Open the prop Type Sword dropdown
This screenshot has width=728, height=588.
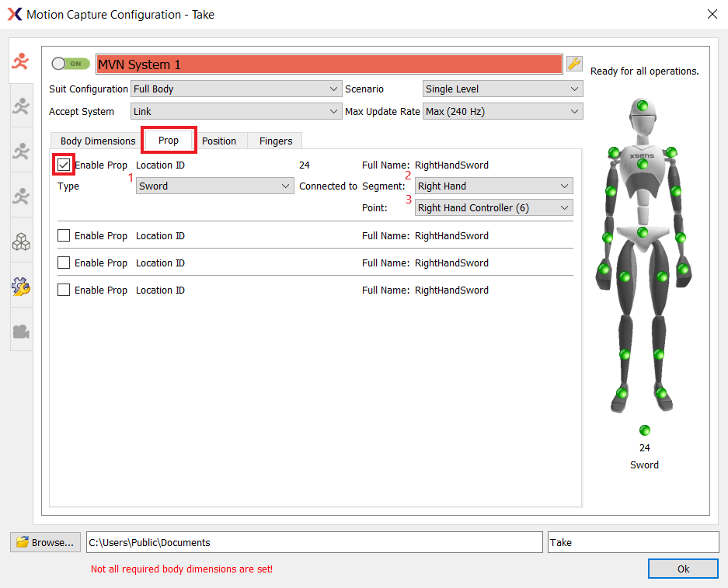[x=215, y=186]
